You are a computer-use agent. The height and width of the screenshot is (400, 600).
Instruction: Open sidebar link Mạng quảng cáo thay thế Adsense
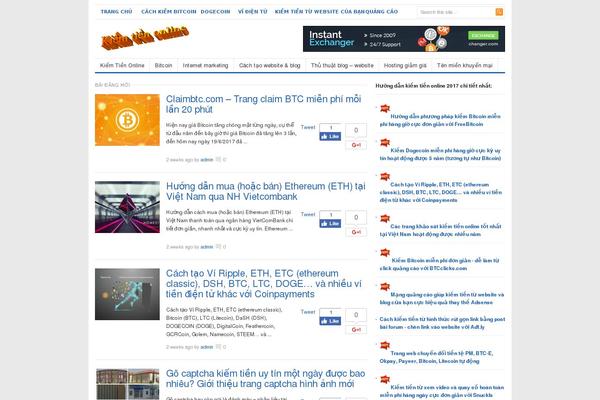pos(442,298)
